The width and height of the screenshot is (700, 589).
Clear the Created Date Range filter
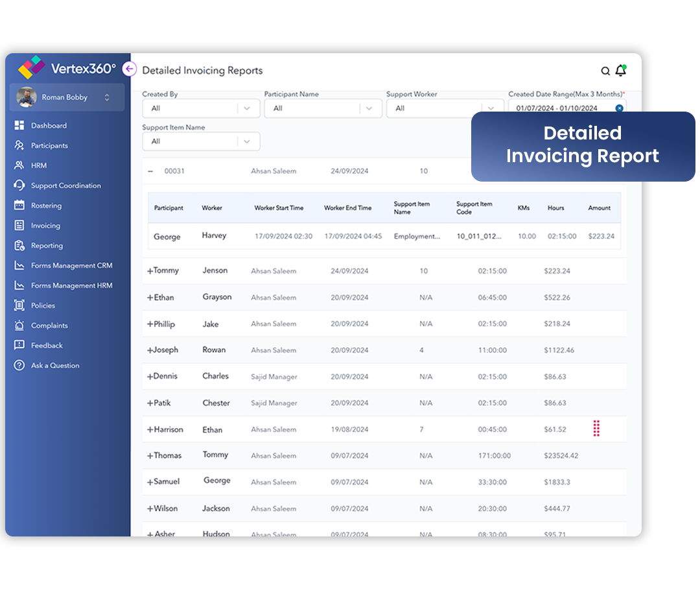pyautogui.click(x=619, y=108)
